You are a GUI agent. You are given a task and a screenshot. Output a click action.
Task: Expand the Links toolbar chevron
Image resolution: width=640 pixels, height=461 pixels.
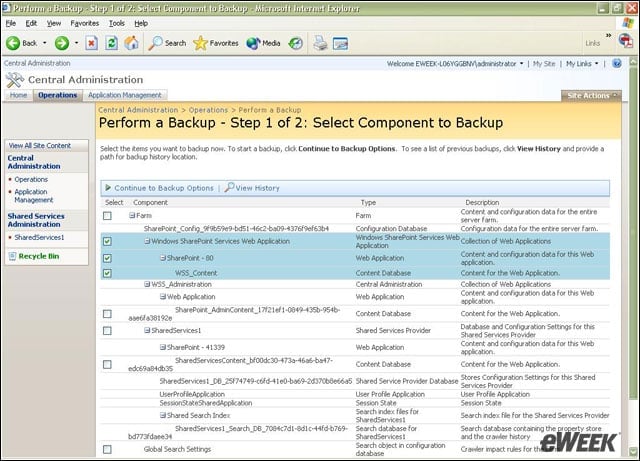[609, 36]
